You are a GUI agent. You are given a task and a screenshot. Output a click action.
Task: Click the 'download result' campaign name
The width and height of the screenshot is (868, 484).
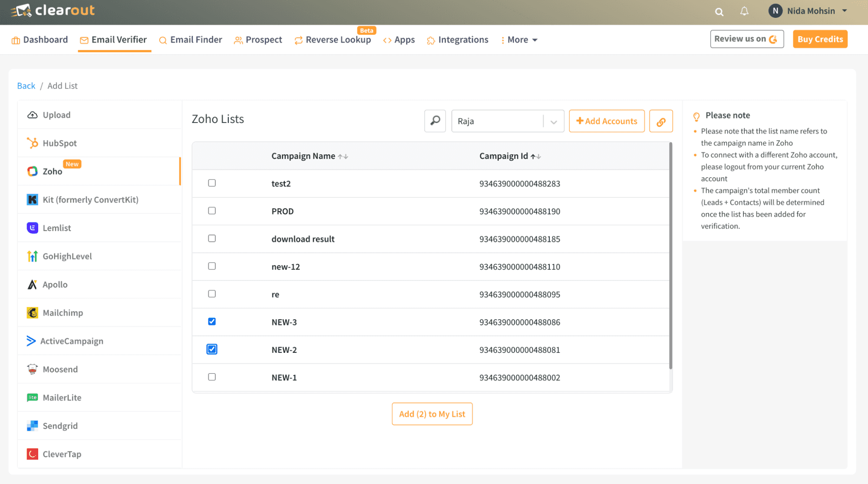[x=303, y=239]
